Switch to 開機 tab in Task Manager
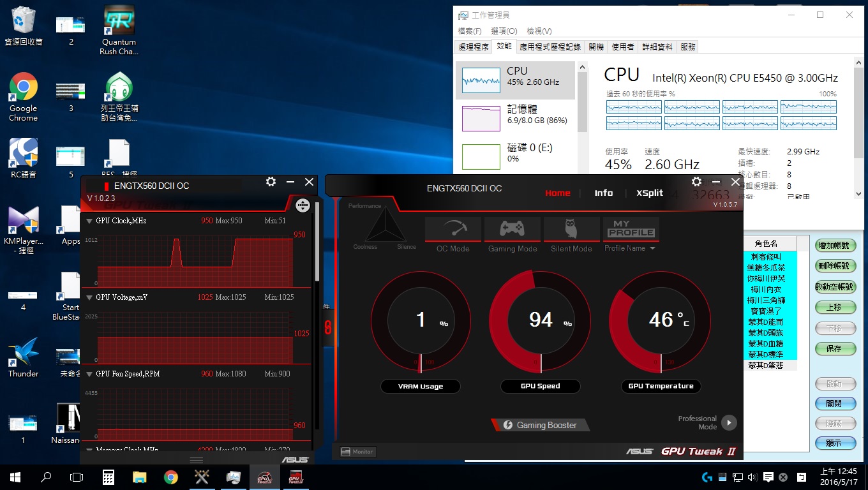The image size is (868, 490). [596, 47]
